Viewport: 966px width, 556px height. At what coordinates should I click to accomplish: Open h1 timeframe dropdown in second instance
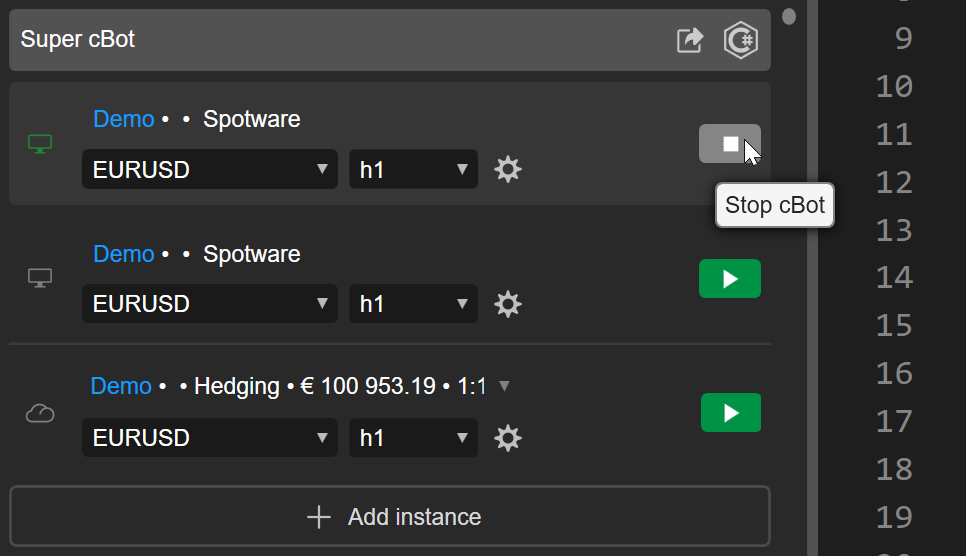413,303
